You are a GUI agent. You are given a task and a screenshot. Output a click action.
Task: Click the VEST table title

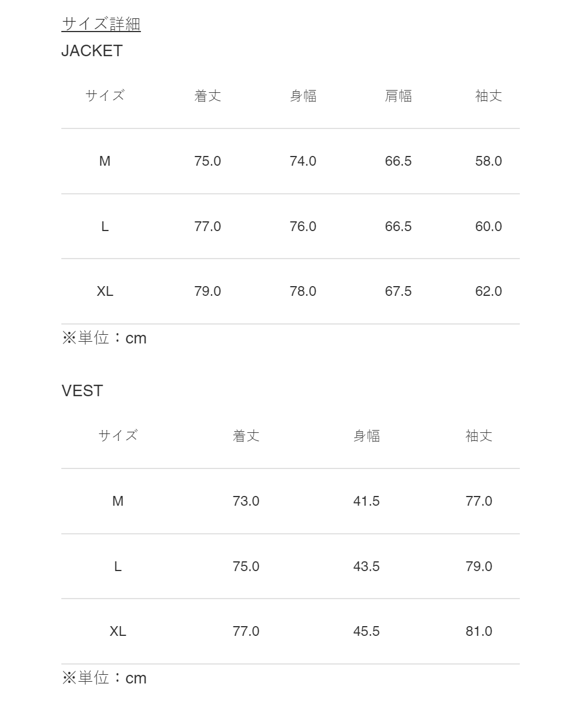click(82, 391)
